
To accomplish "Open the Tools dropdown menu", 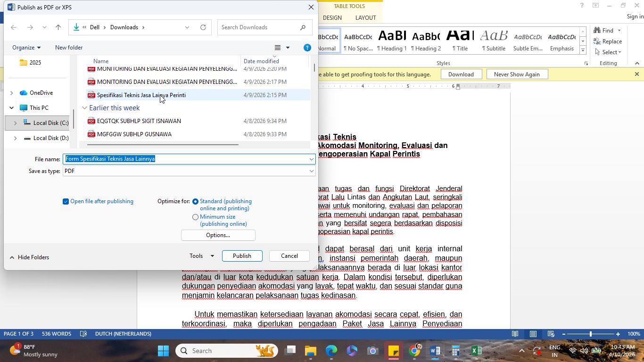I will pyautogui.click(x=202, y=256).
